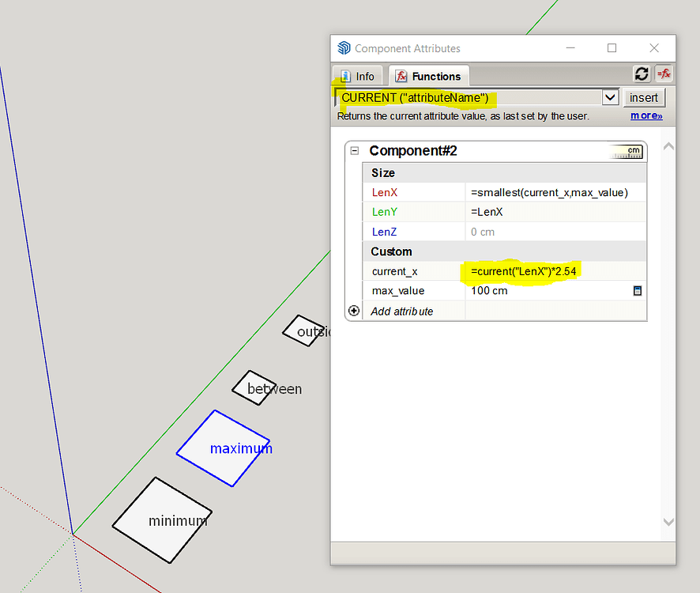Click the blue info icon on the Info tab
The height and width of the screenshot is (593, 700).
coord(345,76)
